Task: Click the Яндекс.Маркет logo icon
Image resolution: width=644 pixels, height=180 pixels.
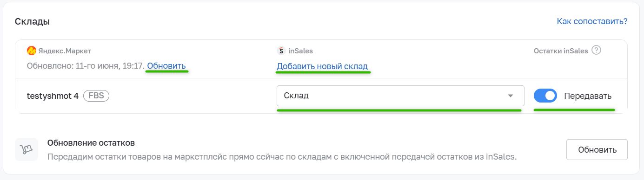Action: click(32, 51)
